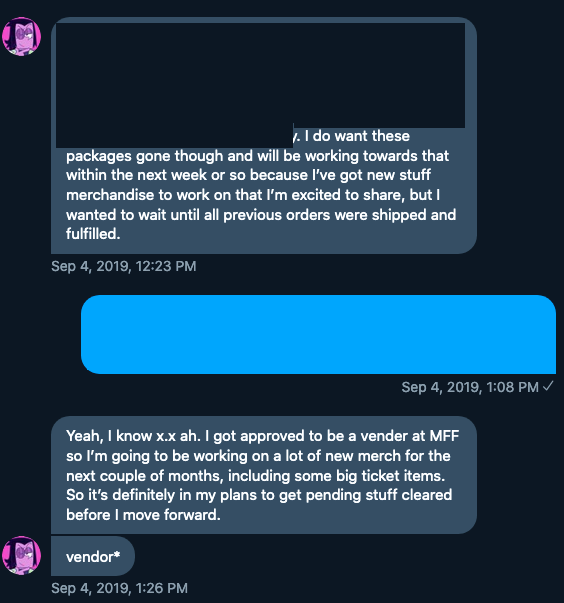Click the 'I do want these' text line

click(x=357, y=136)
